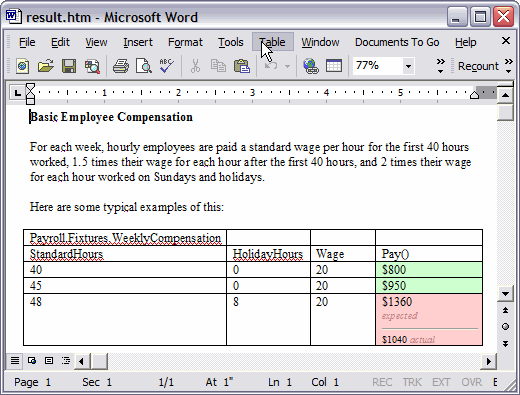Close the document with the menu bar X
This screenshot has width=520, height=395.
click(x=506, y=41)
